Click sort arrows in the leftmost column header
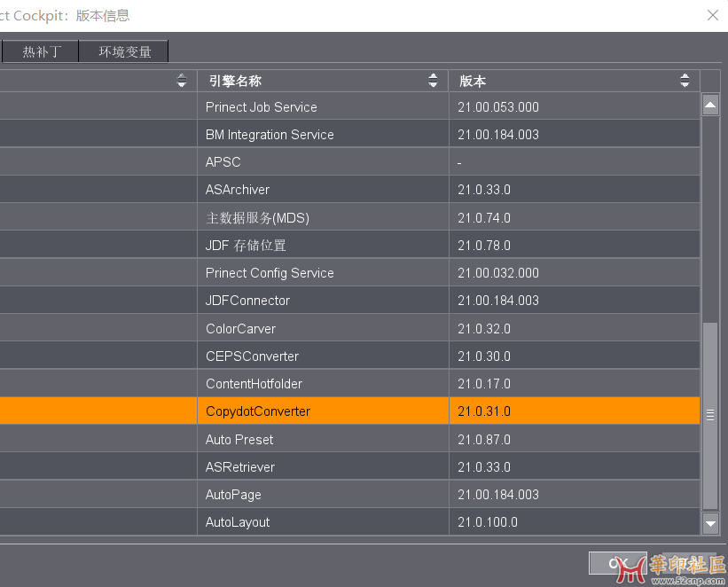The image size is (728, 587). coord(182,81)
